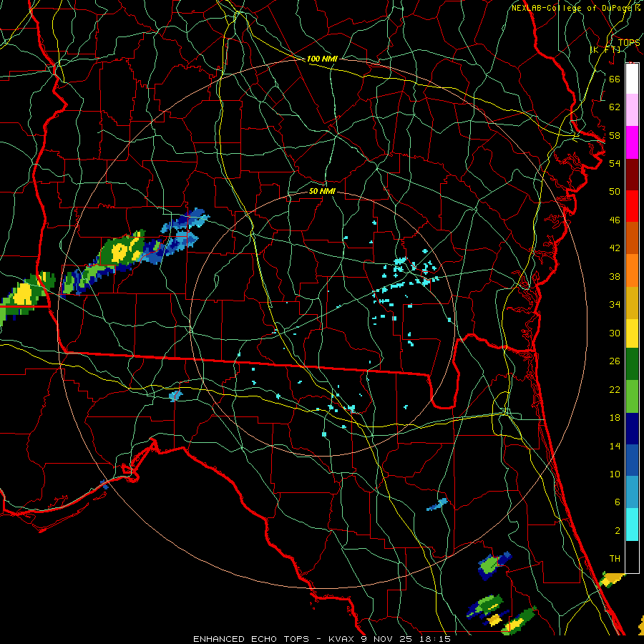The image size is (644, 644).
Task: Click the navy blue legend swatch
Action: coord(632,429)
